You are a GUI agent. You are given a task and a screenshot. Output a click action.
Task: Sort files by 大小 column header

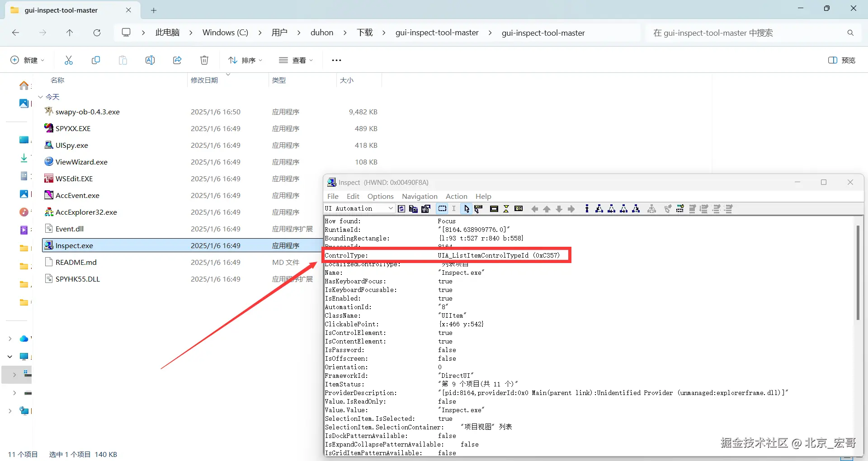347,80
